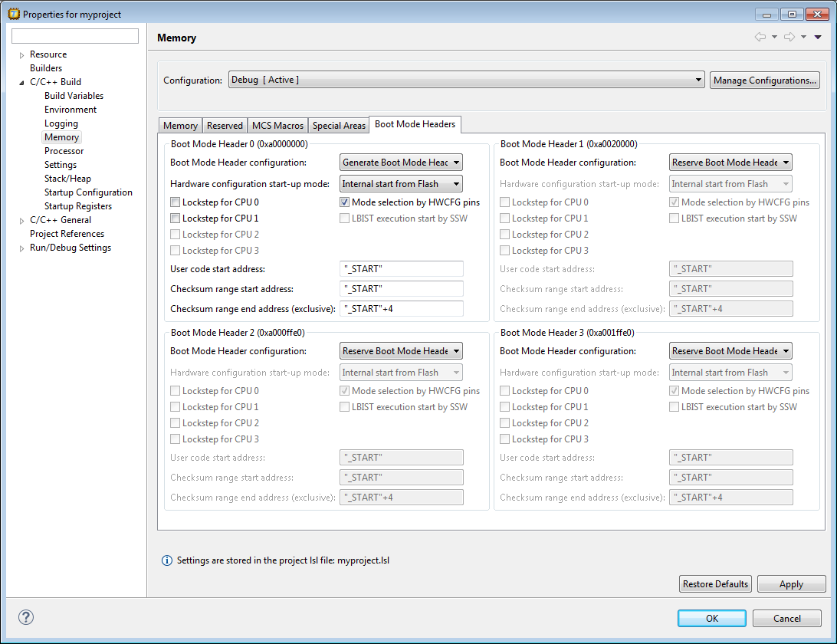Click the Apply button
Viewport: 837px width, 644px height.
tap(791, 583)
